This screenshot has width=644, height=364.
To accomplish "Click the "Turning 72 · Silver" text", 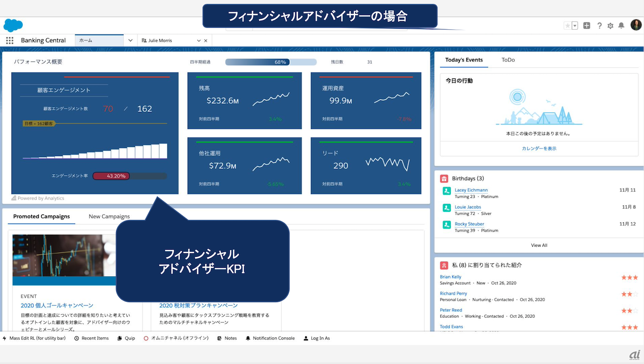I will [473, 213].
